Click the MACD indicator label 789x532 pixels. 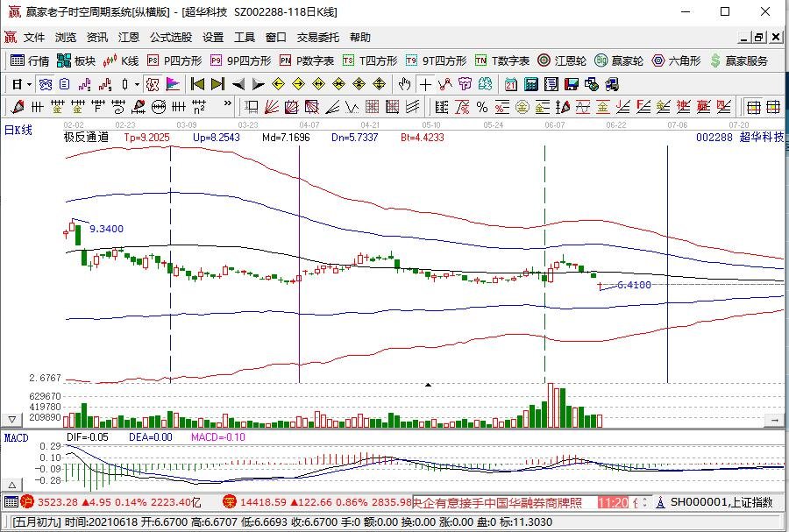pos(17,438)
